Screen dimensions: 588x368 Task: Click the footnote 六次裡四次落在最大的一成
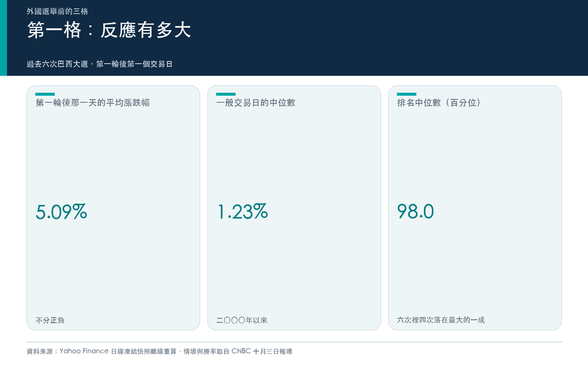pyautogui.click(x=441, y=320)
